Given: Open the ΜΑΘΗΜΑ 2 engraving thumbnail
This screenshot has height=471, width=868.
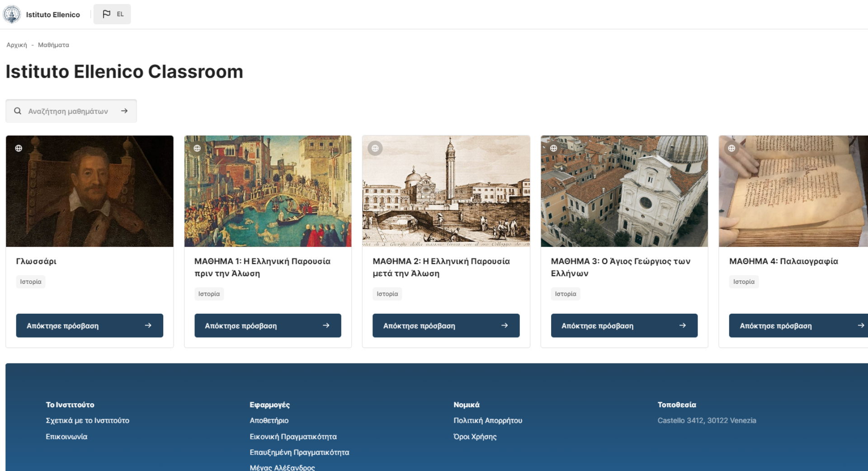Looking at the screenshot, I should pyautogui.click(x=446, y=191).
